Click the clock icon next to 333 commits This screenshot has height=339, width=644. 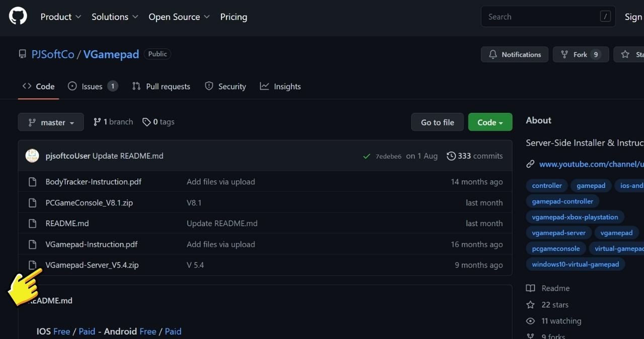click(x=450, y=156)
